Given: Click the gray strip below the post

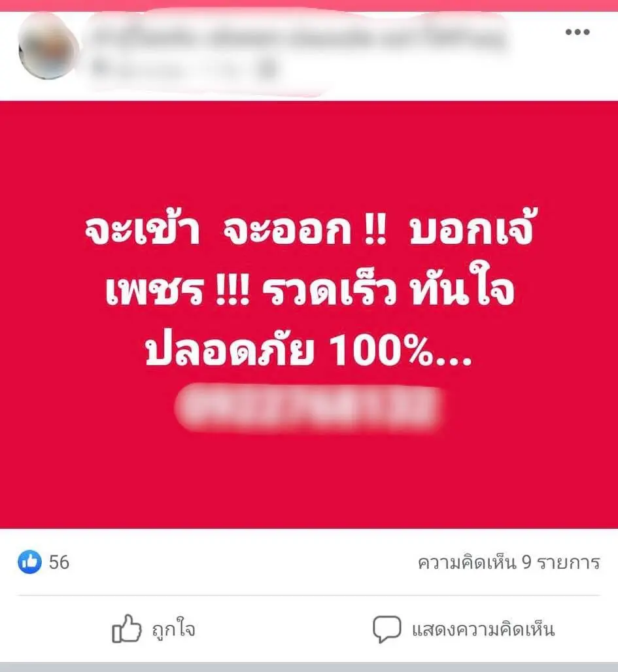Looking at the screenshot, I should tap(309, 667).
